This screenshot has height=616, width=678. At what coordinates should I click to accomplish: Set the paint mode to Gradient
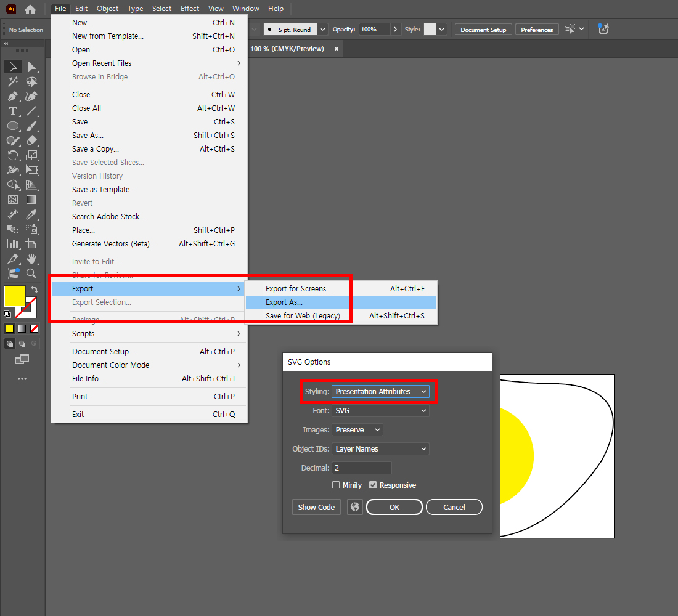(x=22, y=328)
